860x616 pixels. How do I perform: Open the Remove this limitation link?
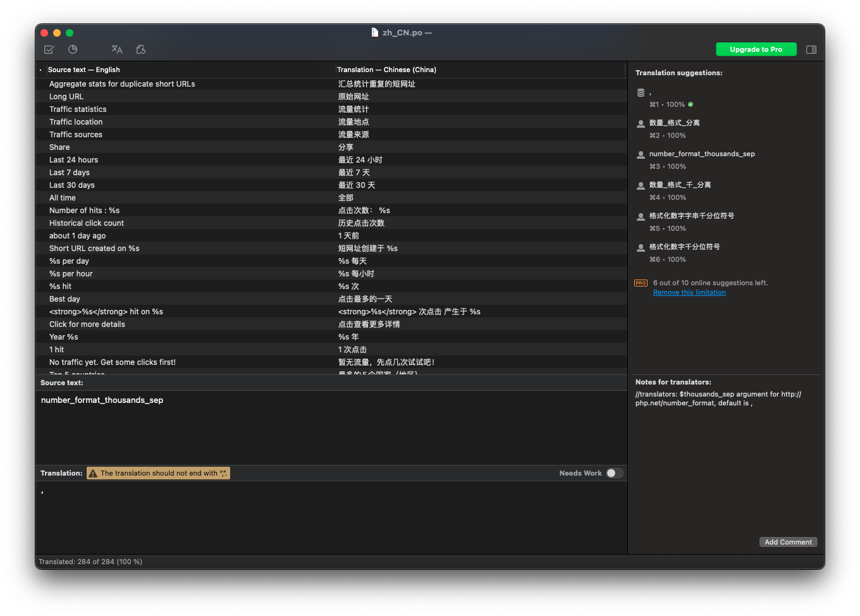(689, 292)
